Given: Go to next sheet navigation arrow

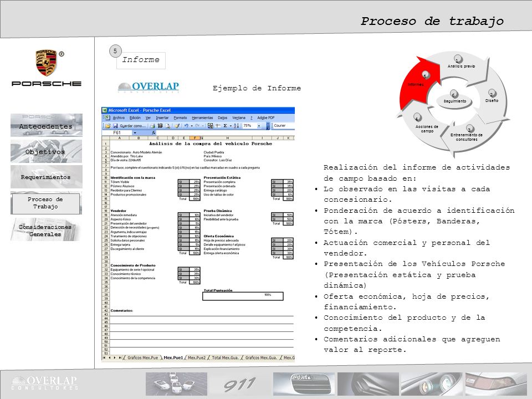Looking at the screenshot, I should [x=115, y=357].
